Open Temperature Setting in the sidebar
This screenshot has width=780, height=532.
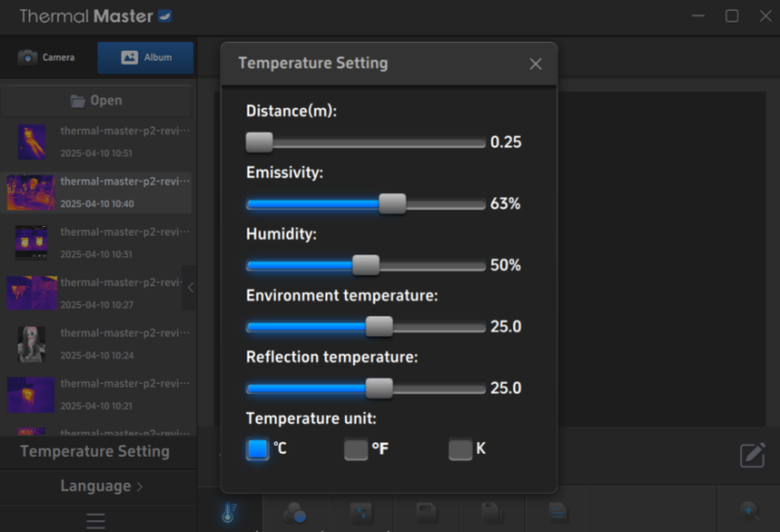pos(95,451)
